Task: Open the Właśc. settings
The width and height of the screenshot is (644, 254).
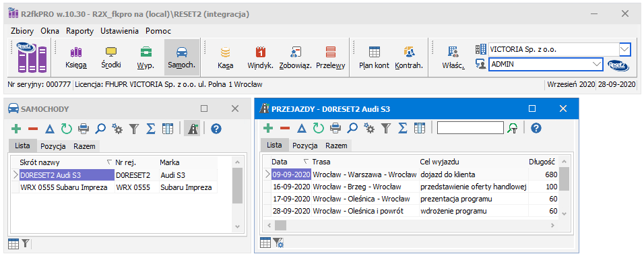Action: coord(453,57)
